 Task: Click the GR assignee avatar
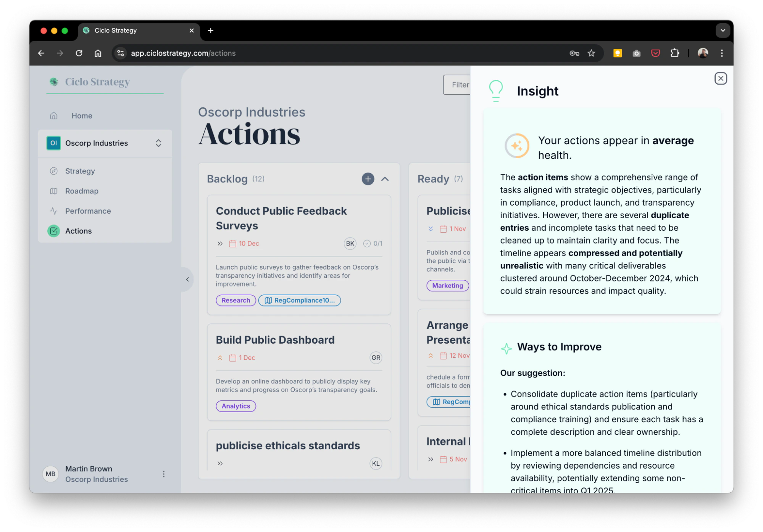[x=376, y=358]
